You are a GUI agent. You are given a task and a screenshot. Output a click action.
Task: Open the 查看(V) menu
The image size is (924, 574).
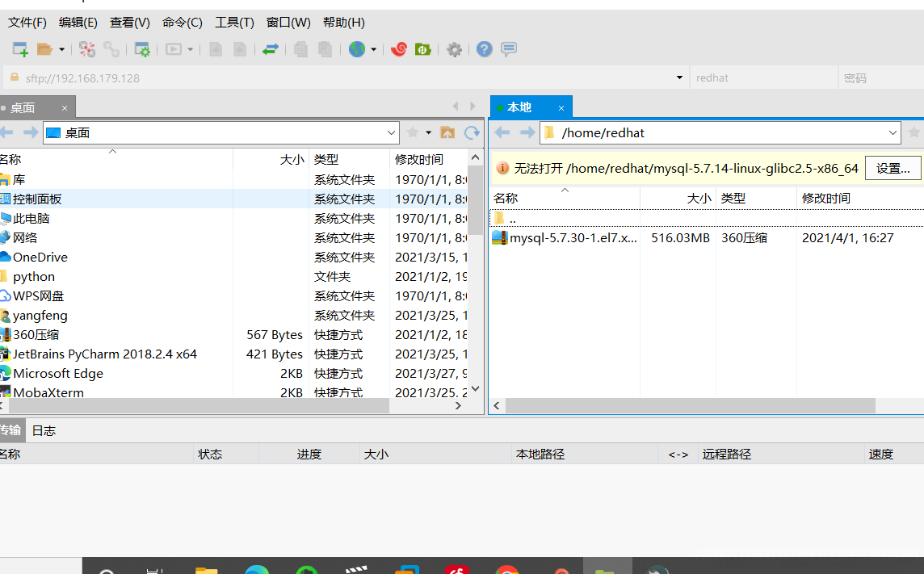coord(130,23)
